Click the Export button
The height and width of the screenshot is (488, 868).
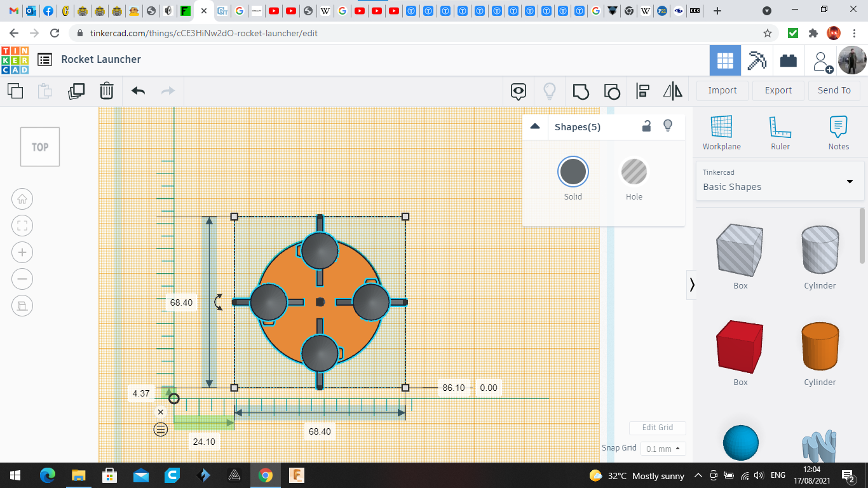[x=778, y=90]
